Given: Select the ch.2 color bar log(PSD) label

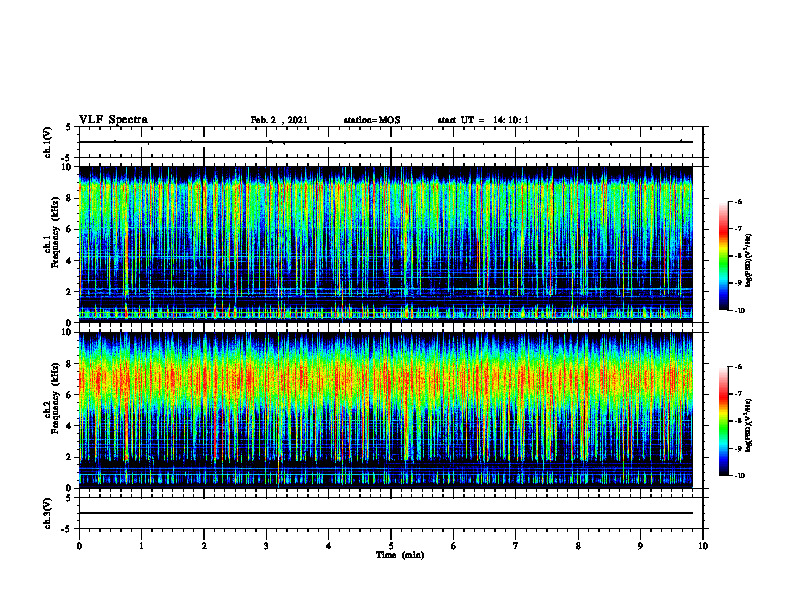Looking at the screenshot, I should 749,425.
